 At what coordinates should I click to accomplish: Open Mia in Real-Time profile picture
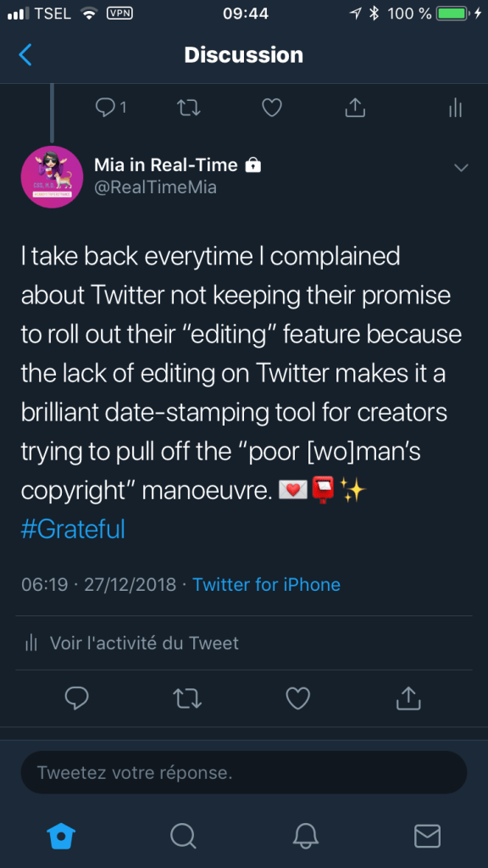pos(52,177)
